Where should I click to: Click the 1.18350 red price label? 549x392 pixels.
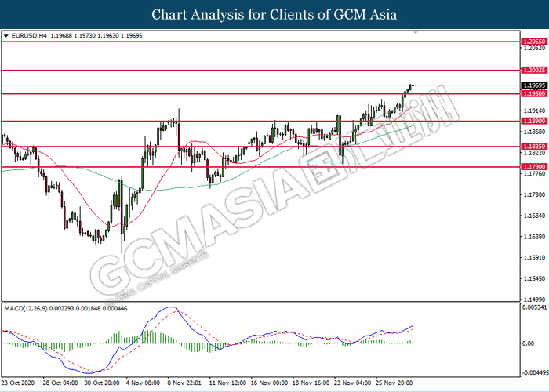coord(534,147)
